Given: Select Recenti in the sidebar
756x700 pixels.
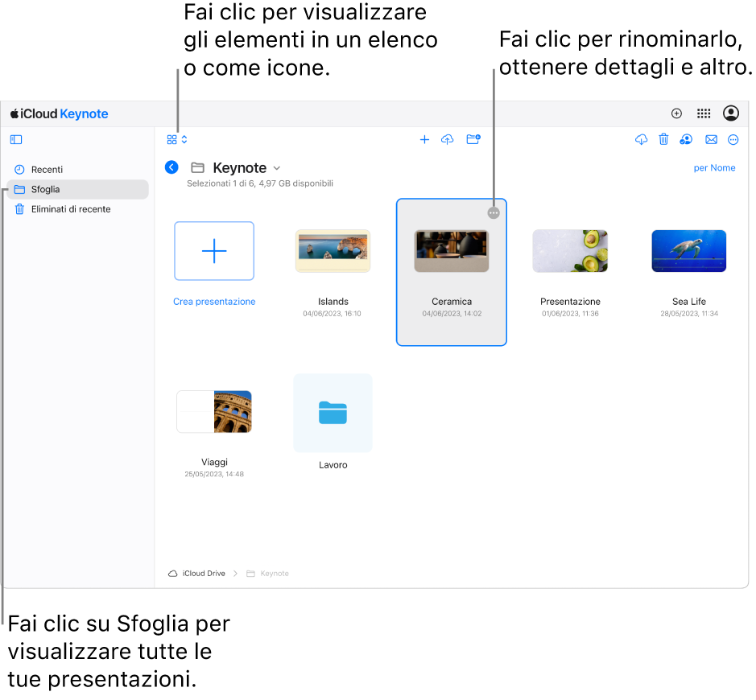Looking at the screenshot, I should tap(46, 170).
